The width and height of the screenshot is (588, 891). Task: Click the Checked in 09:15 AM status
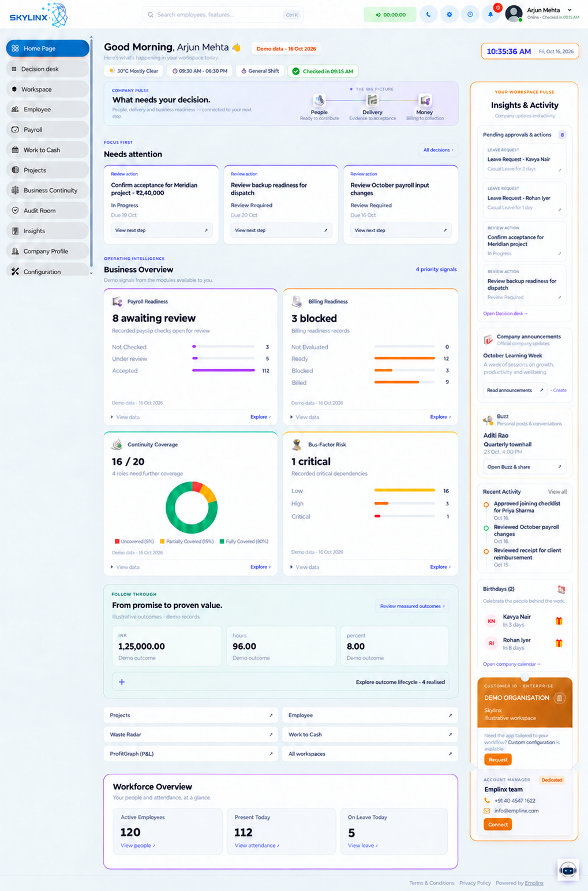click(323, 71)
